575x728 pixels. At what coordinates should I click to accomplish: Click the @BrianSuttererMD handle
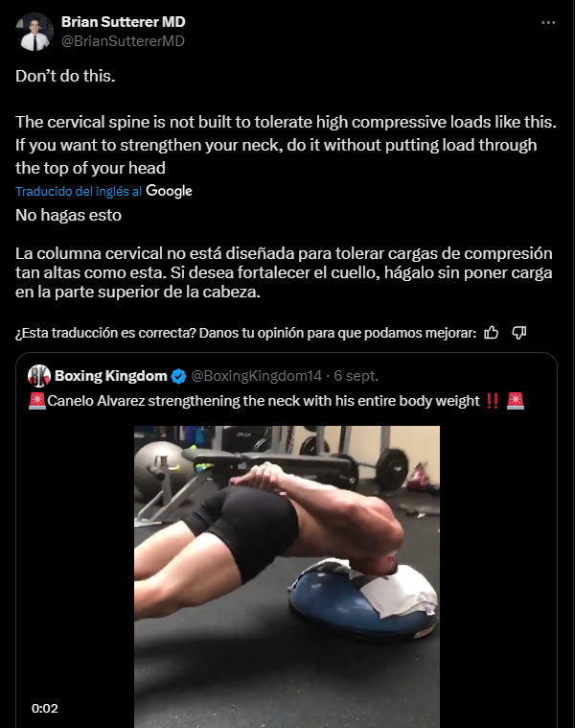click(123, 41)
